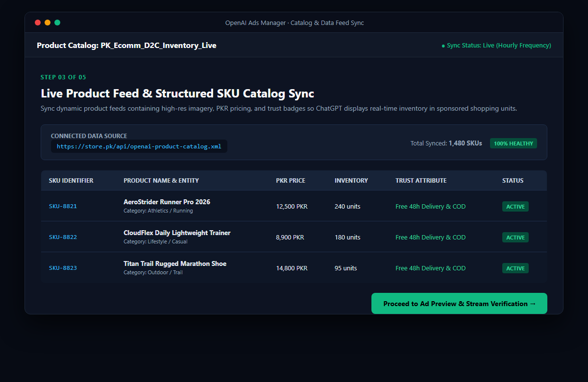Click Total Synced 1,480 SKUs text
Image resolution: width=588 pixels, height=382 pixels.
pyautogui.click(x=446, y=143)
